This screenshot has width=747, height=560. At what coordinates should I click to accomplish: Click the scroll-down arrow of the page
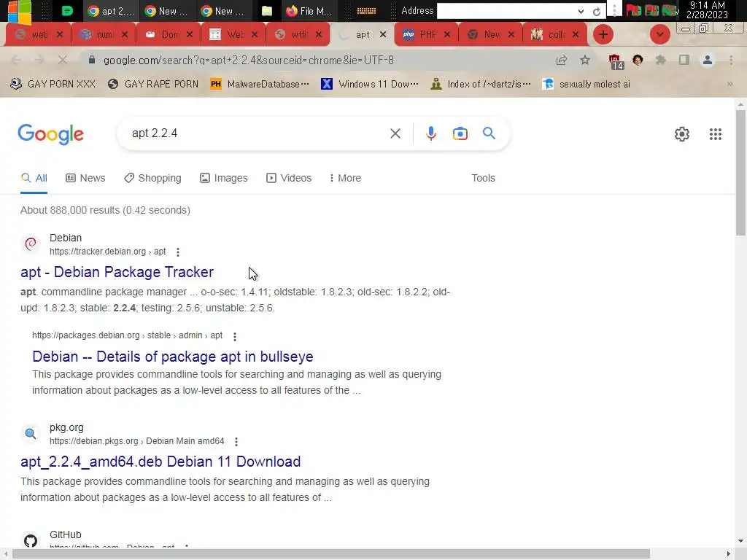[x=740, y=541]
